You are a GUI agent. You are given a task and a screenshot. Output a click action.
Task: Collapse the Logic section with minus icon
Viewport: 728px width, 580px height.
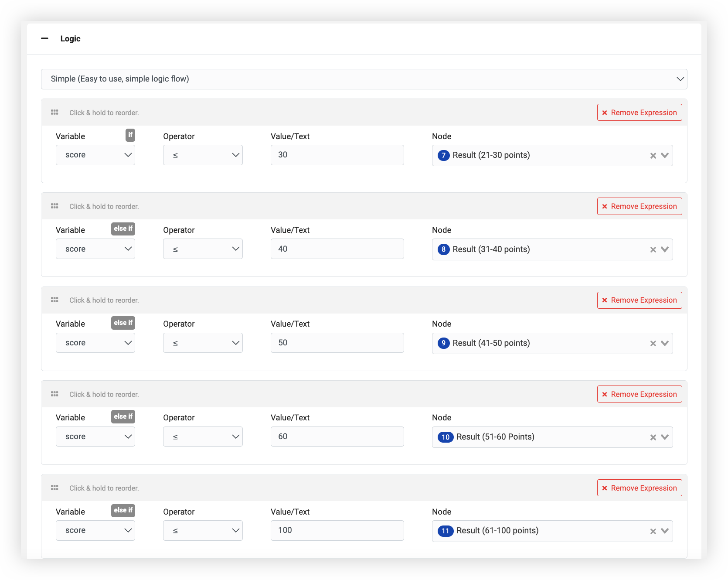[44, 38]
